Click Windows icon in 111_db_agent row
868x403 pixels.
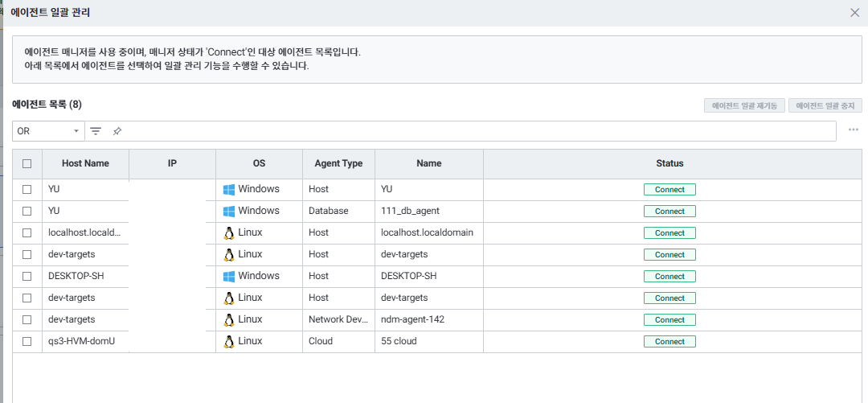pos(230,211)
